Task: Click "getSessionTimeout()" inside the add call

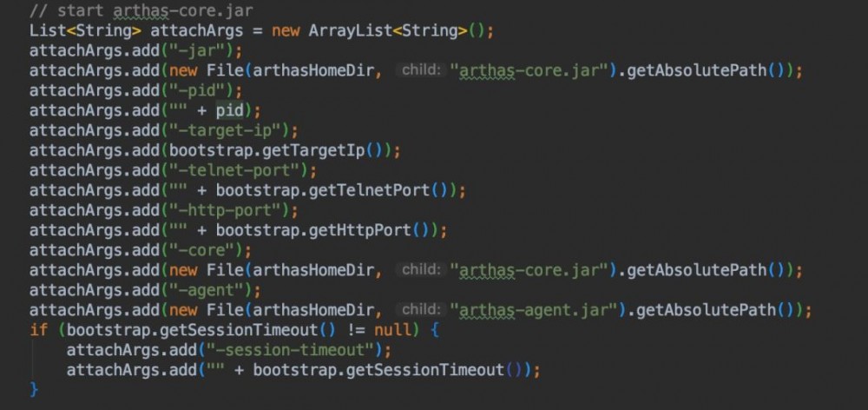Action: point(435,369)
